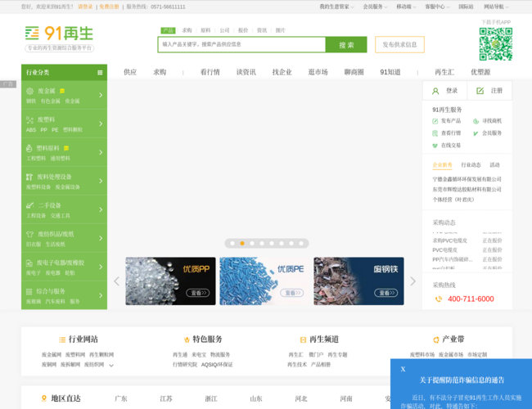This screenshot has height=409, width=532.
Task: Expand the 网站导航 dropdown menu
Action: click(x=496, y=7)
